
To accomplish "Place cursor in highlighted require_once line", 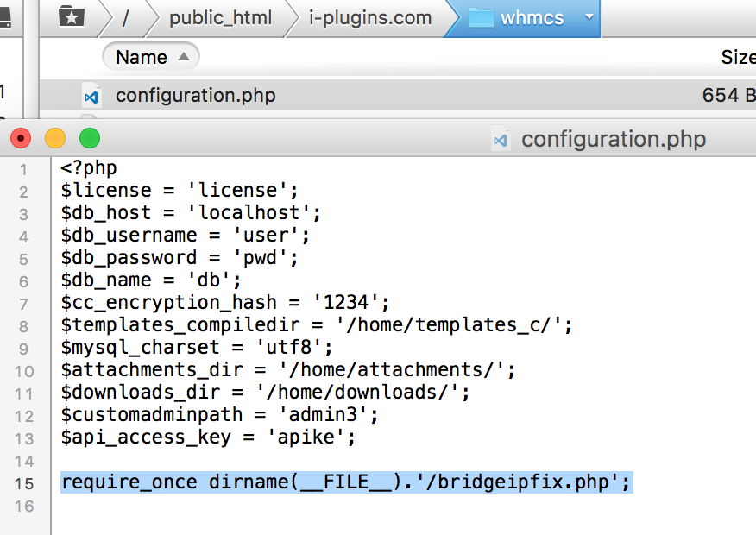I will pyautogui.click(x=346, y=482).
